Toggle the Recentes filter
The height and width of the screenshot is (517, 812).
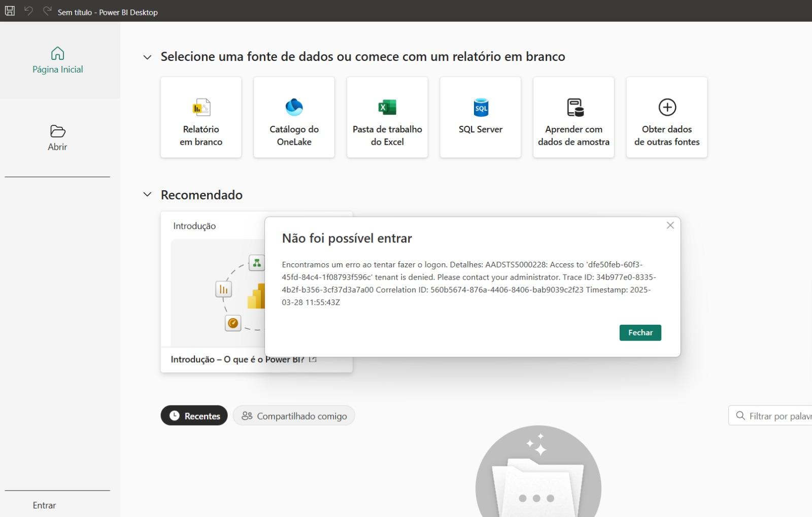click(x=194, y=416)
